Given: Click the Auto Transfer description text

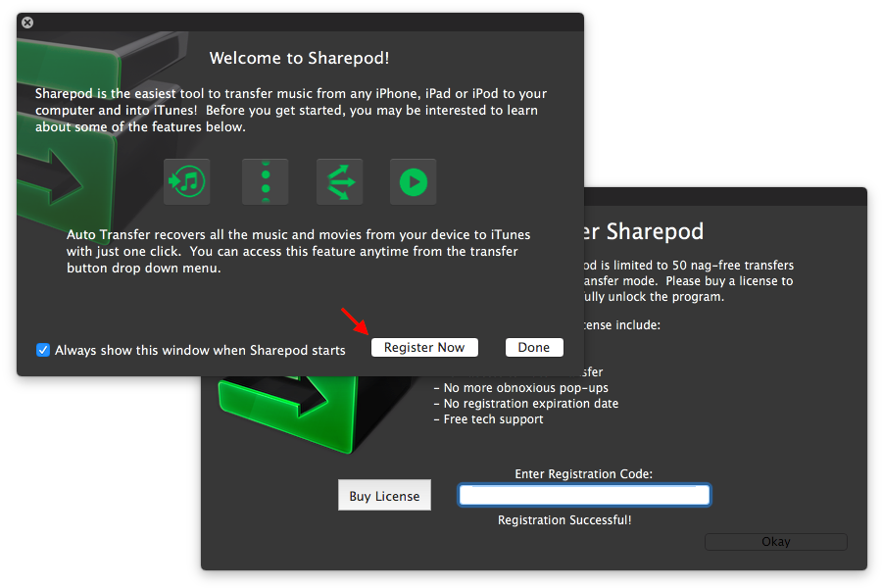Looking at the screenshot, I should point(299,251).
